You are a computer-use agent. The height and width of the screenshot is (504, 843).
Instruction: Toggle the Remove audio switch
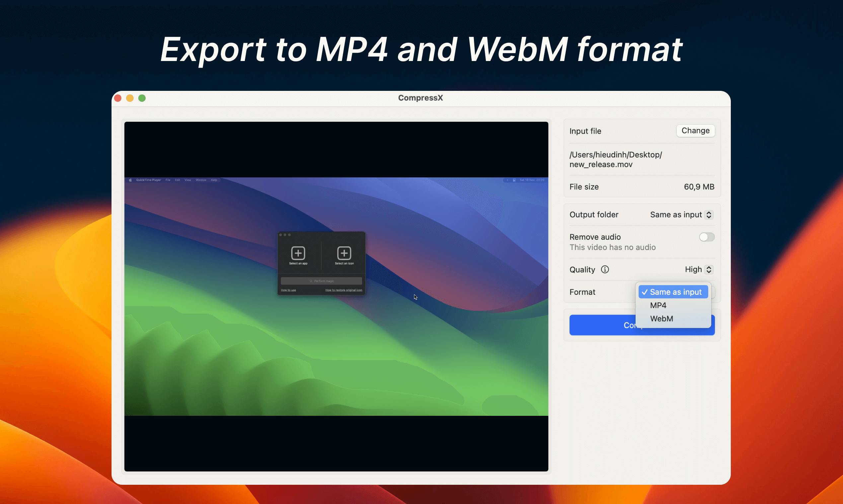tap(707, 237)
